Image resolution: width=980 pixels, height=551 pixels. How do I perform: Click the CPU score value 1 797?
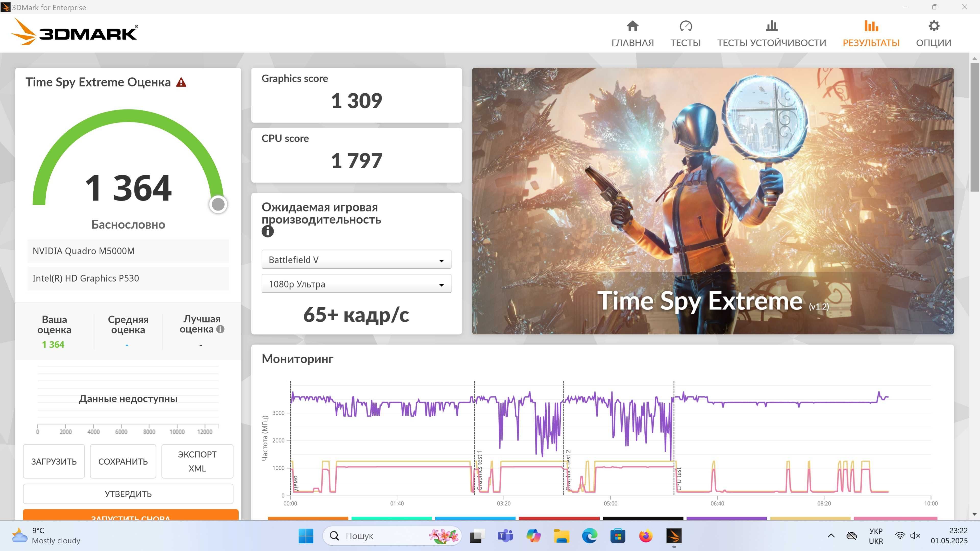357,160
